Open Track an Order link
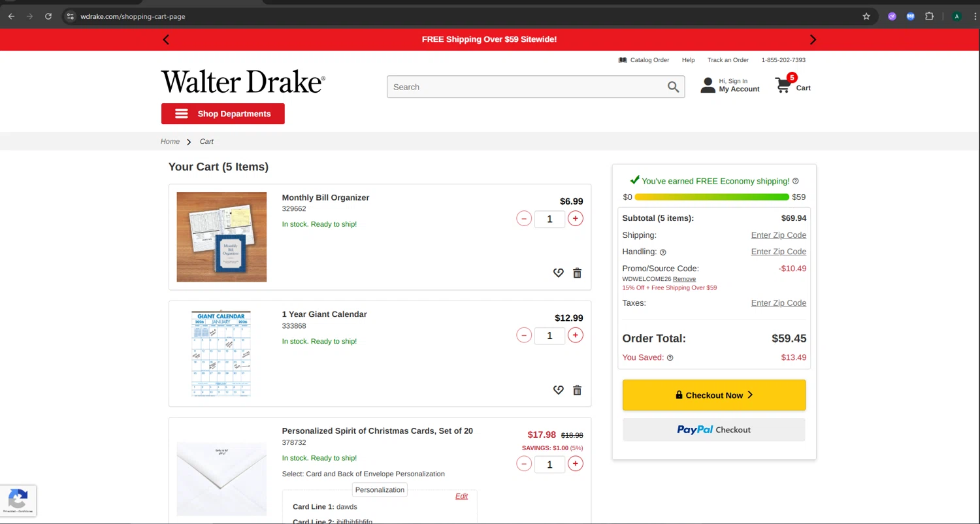Image resolution: width=980 pixels, height=524 pixels. (x=728, y=60)
